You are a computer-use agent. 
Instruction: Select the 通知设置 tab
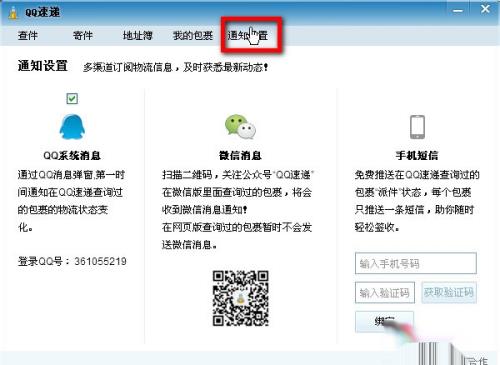click(248, 35)
